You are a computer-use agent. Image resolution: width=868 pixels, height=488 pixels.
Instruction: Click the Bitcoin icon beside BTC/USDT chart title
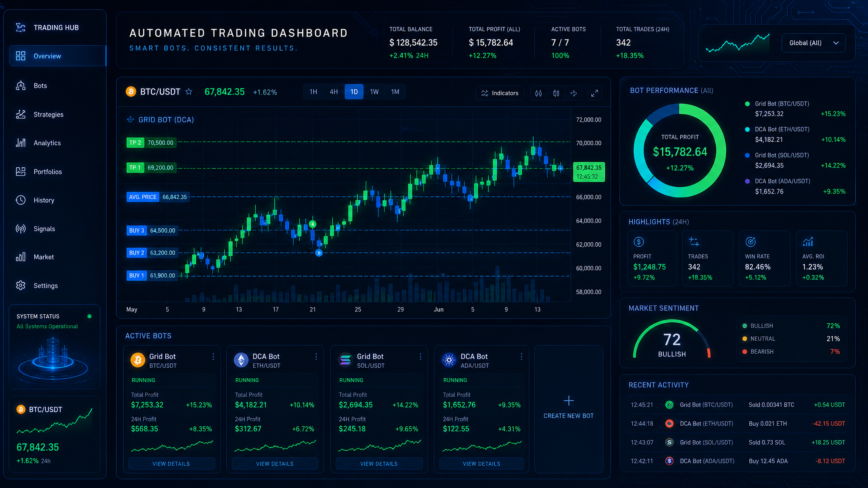[x=131, y=91]
